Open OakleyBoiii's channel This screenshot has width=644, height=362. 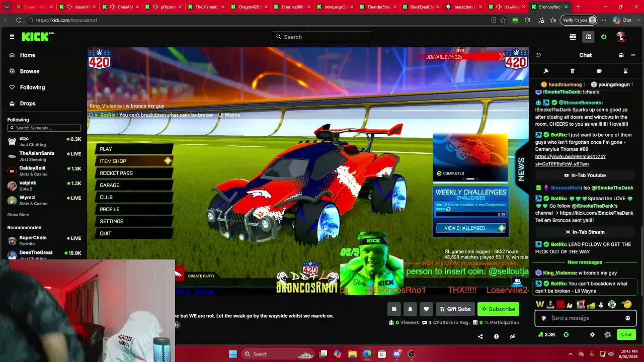click(x=44, y=170)
